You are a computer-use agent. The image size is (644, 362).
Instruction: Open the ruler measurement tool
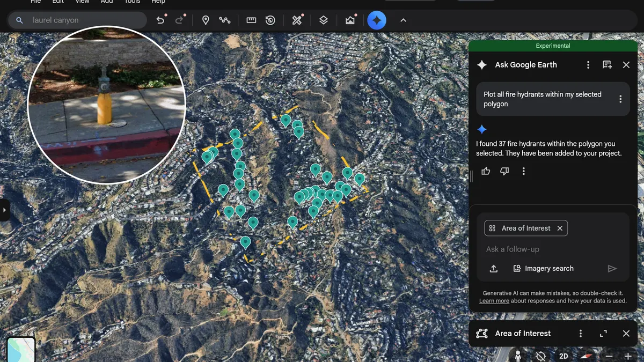251,20
